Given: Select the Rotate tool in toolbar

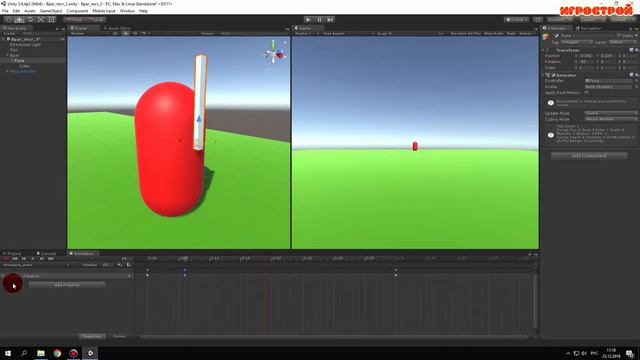Looking at the screenshot, I should point(30,20).
